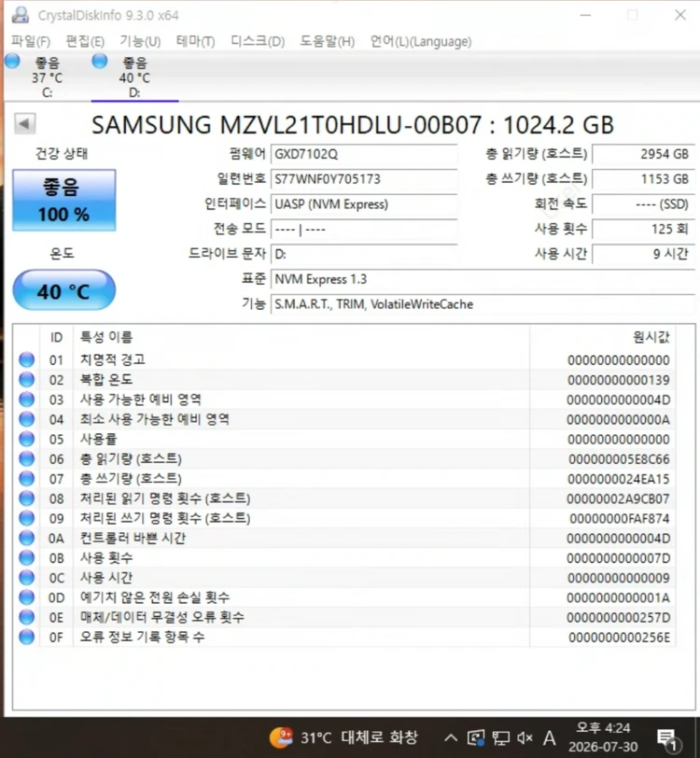Open the weather widget 31°C 대체로 화창
700x758 pixels.
(344, 737)
